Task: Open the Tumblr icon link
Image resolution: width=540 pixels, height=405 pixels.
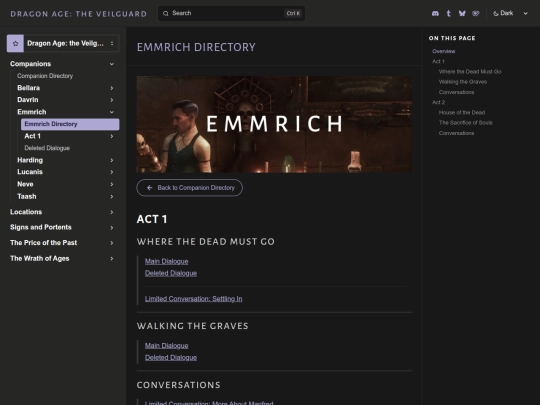Action: coord(448,13)
